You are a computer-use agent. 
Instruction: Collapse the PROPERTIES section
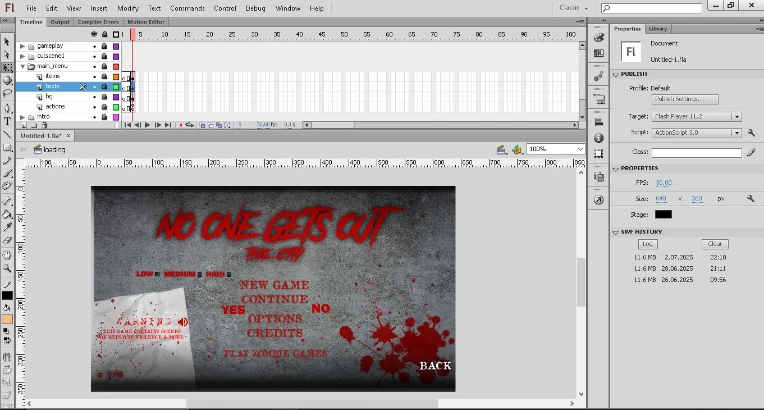coord(615,169)
